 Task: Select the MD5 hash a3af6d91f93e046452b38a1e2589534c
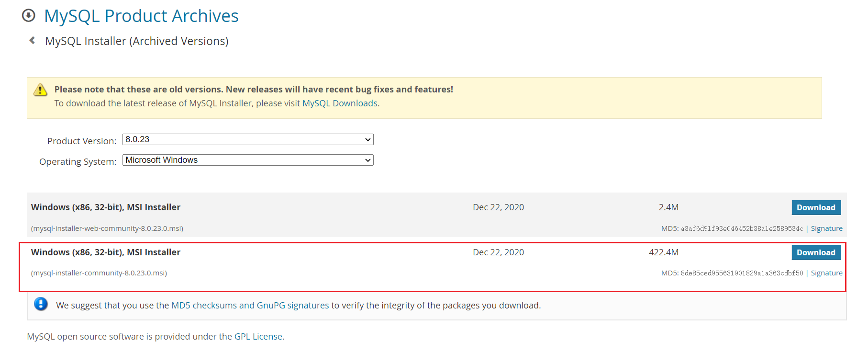(x=742, y=228)
